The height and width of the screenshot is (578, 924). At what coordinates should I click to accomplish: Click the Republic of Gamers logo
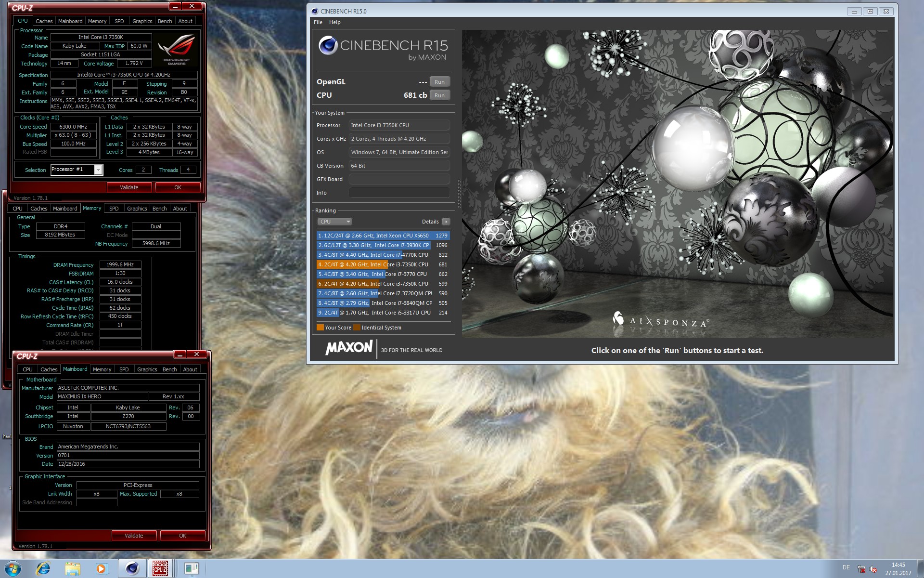click(177, 49)
